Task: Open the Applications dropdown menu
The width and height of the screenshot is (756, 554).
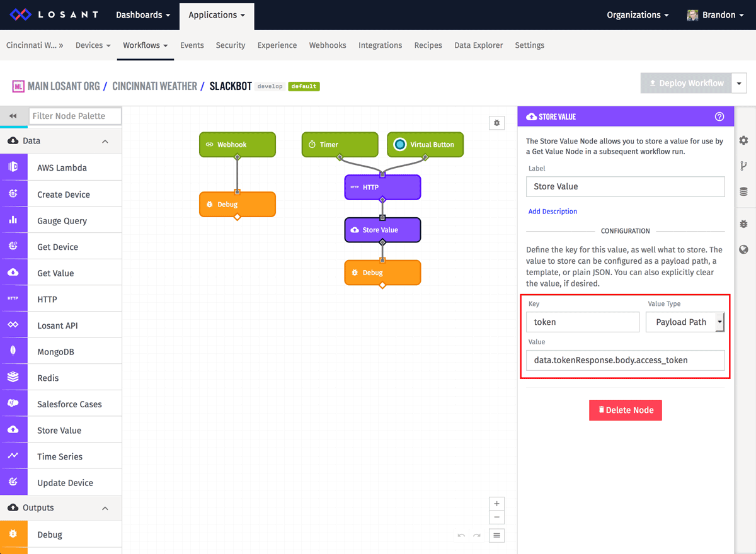Action: [217, 14]
